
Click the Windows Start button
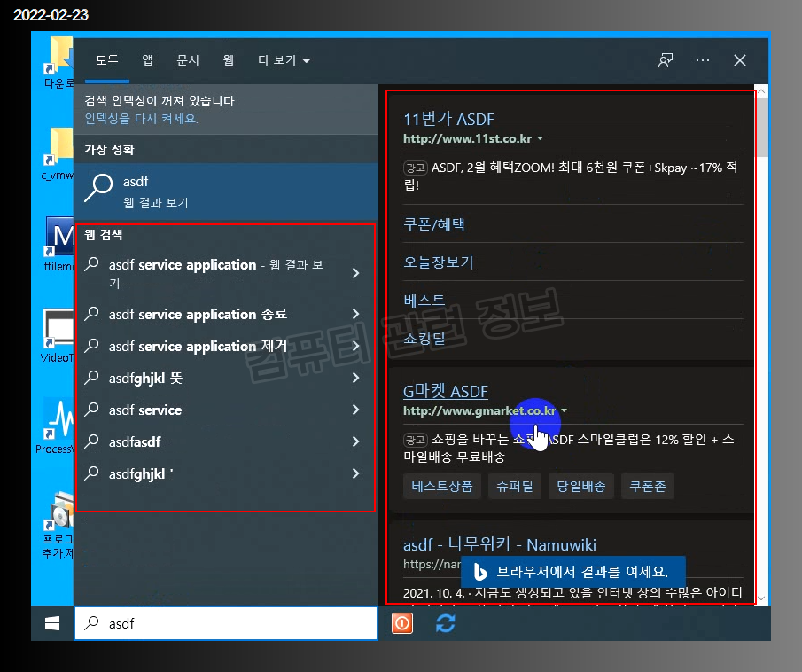52,623
